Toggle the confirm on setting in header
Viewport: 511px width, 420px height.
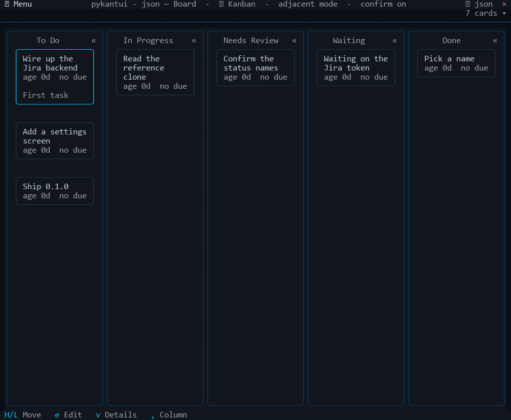383,4
